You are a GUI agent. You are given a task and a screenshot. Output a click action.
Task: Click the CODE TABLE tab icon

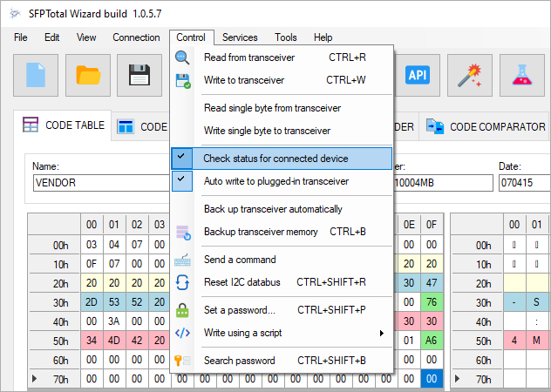(31, 125)
